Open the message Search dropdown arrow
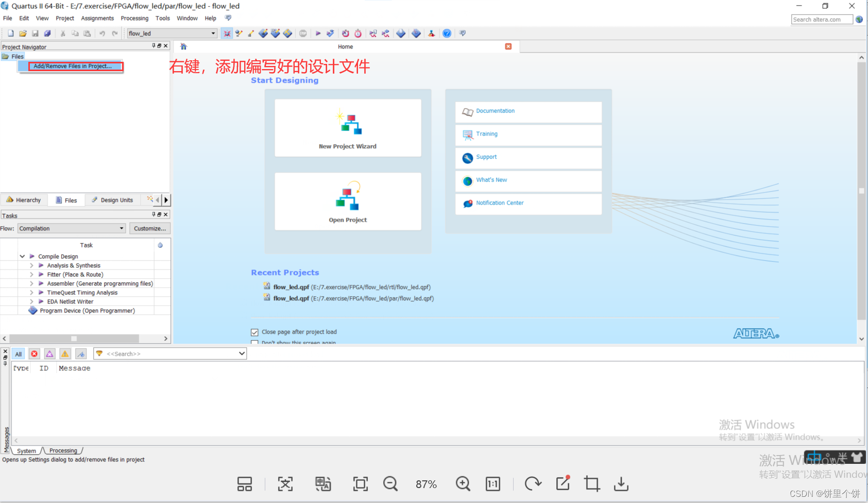Viewport: 868px width, 503px height. coord(242,354)
